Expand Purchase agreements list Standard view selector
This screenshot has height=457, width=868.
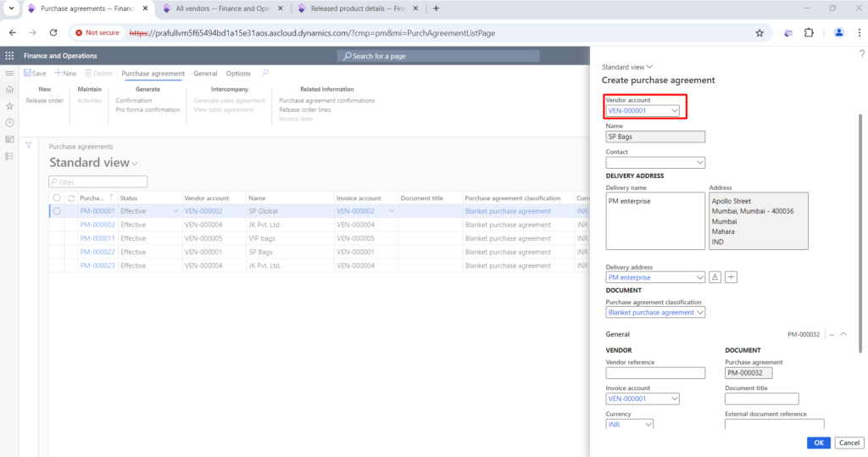93,162
